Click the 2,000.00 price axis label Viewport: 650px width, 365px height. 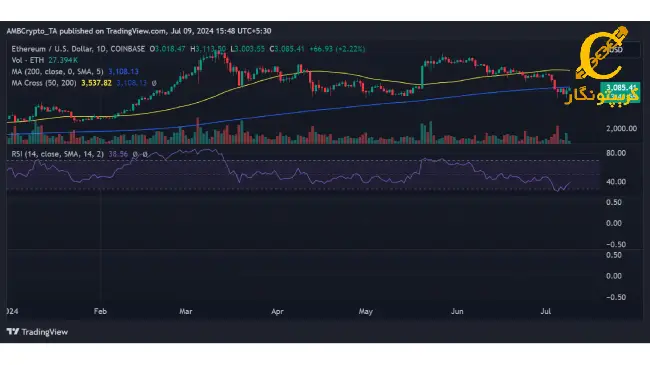tap(621, 129)
